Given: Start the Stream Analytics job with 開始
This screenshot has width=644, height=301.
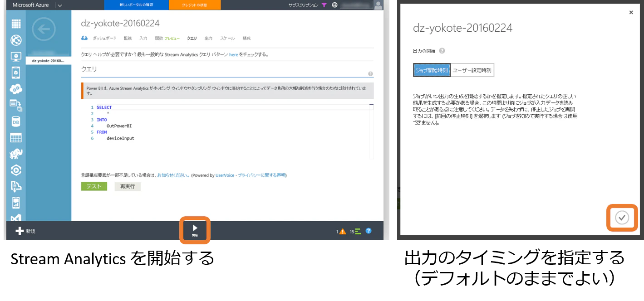Looking at the screenshot, I should [x=195, y=231].
